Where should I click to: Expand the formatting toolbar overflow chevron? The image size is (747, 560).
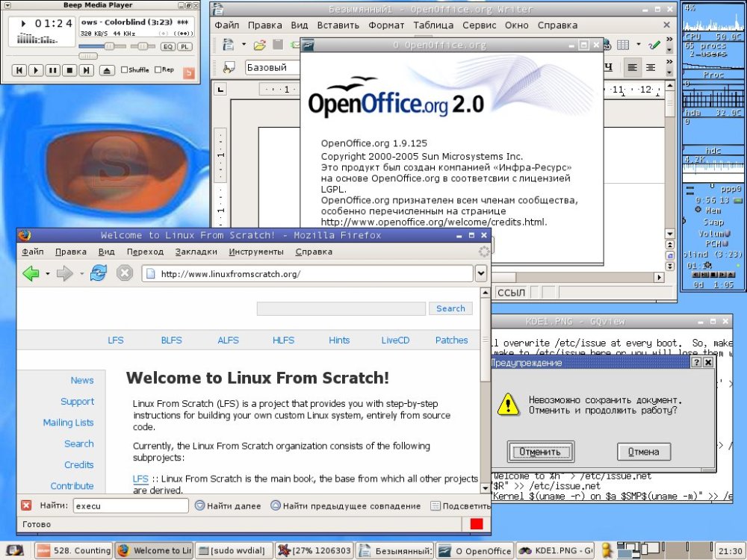pos(669,61)
